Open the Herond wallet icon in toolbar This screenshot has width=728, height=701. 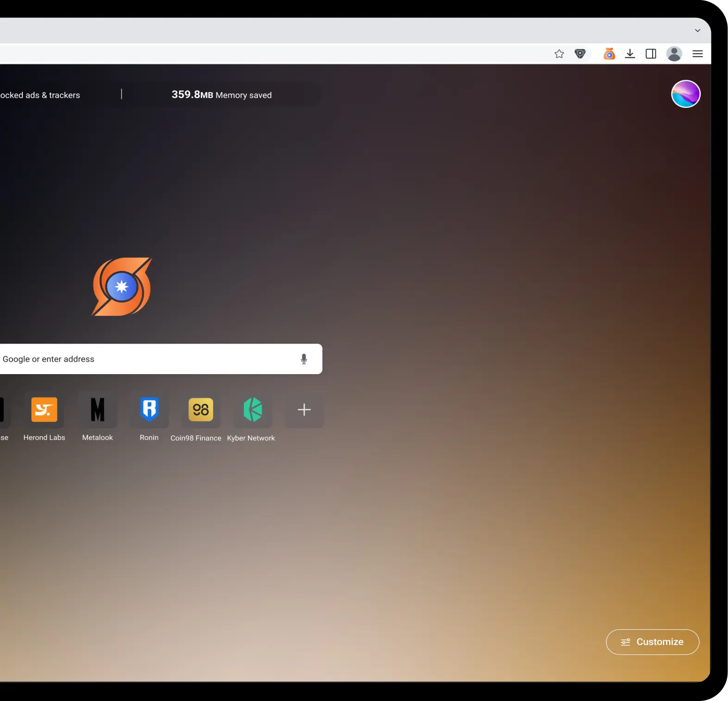609,54
